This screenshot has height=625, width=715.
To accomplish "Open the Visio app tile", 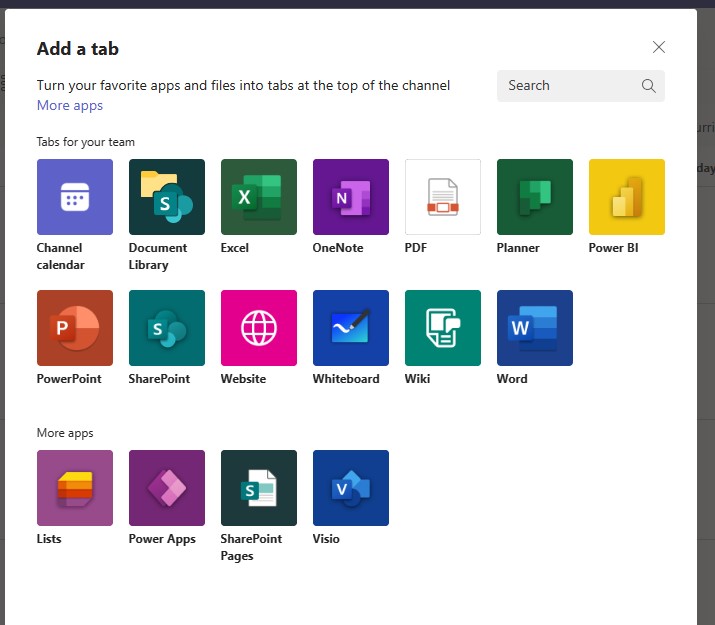I will [x=351, y=488].
